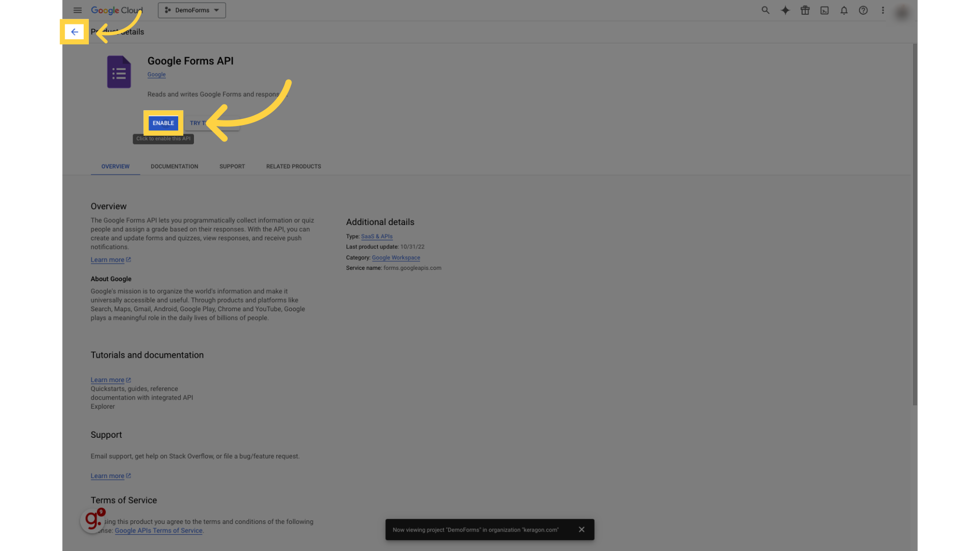View free trial offers gift icon
The width and height of the screenshot is (980, 551).
tap(804, 10)
